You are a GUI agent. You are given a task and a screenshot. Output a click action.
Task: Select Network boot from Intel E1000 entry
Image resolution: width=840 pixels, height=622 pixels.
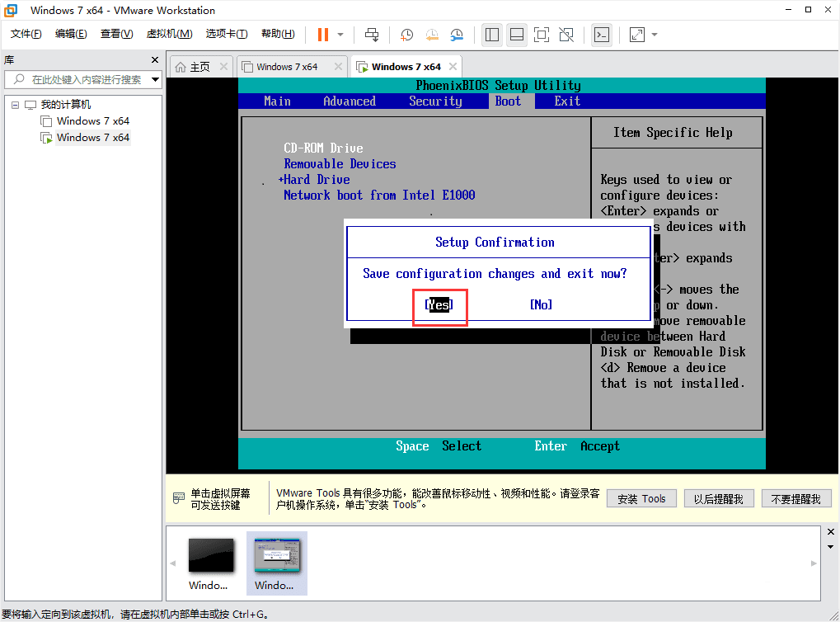coord(379,196)
